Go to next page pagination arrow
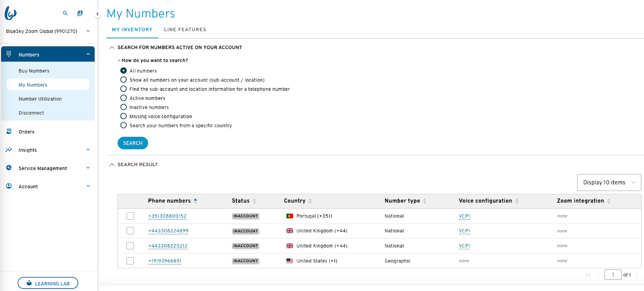 (x=637, y=275)
